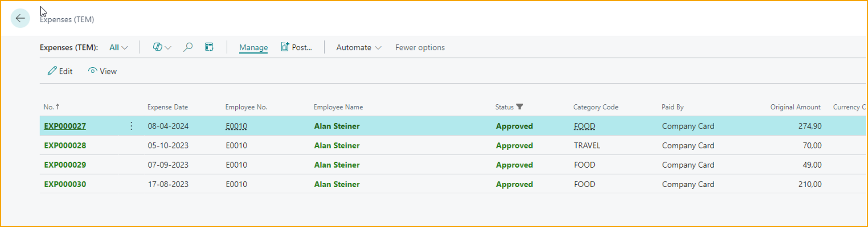Open expense EXP000028 link
The height and width of the screenshot is (227, 868).
(65, 145)
